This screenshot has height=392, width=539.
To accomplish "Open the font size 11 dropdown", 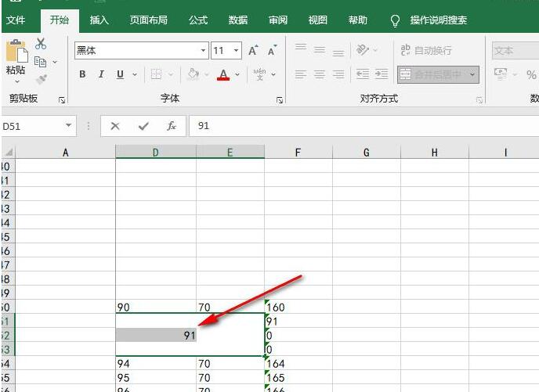I will click(x=236, y=50).
